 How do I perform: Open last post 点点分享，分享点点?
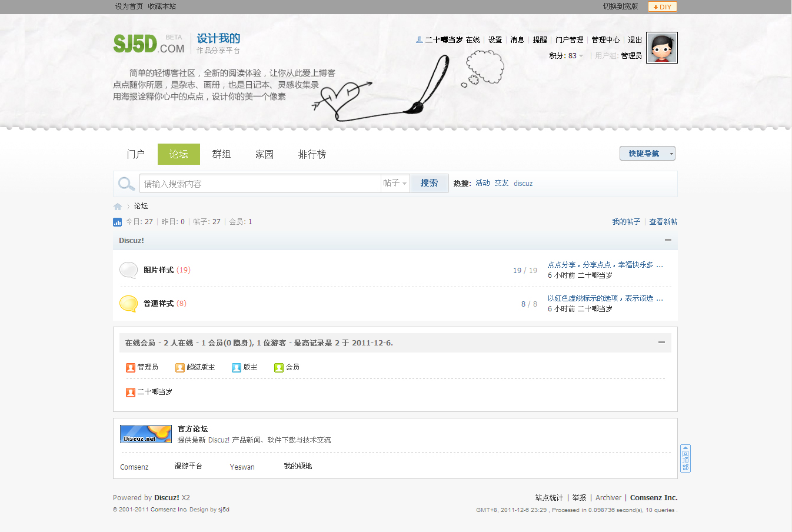tap(605, 265)
